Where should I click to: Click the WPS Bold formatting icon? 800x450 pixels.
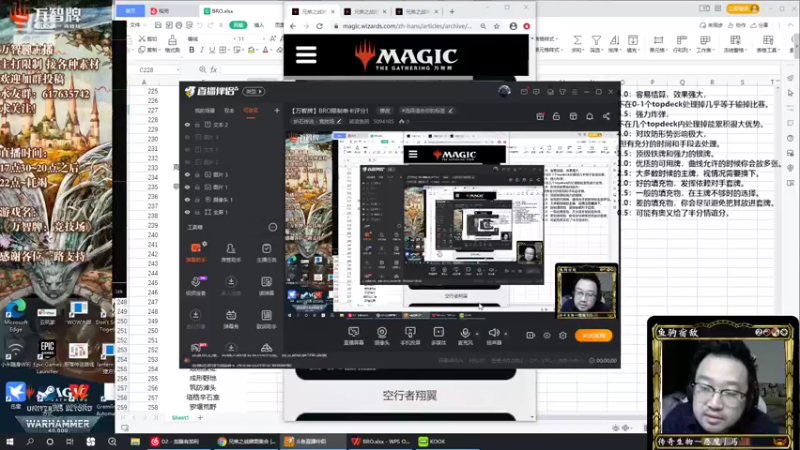tap(192, 50)
